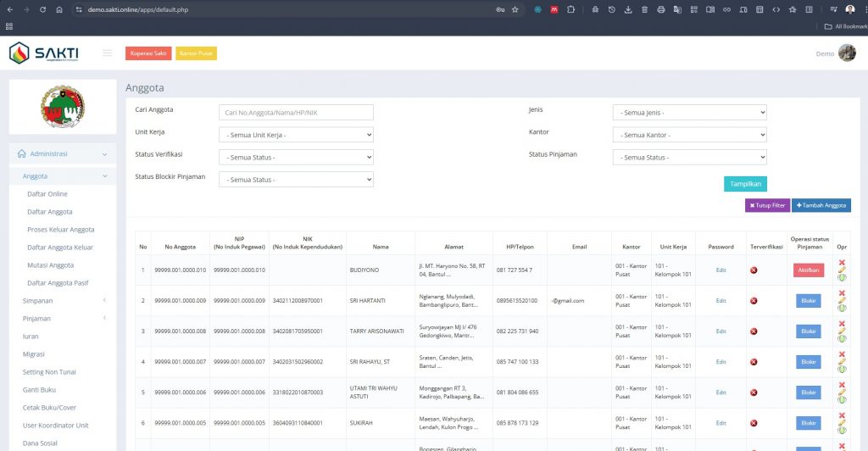This screenshot has width=868, height=451.
Task: Open the browser extensions puzzle icon
Action: 570,9
